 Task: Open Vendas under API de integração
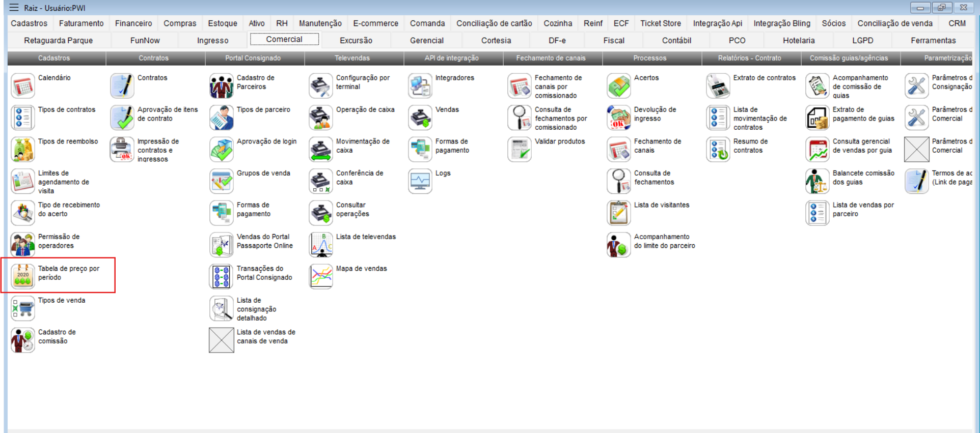[420, 118]
